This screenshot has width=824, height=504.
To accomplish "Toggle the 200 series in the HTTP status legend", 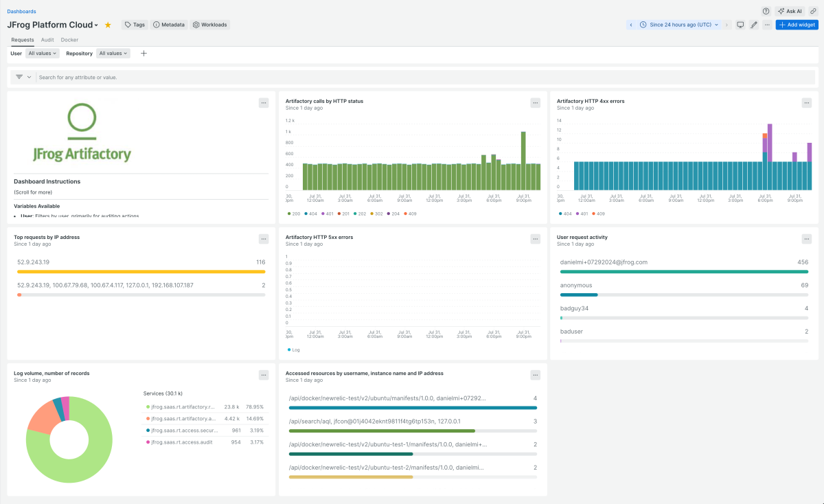I will (293, 214).
